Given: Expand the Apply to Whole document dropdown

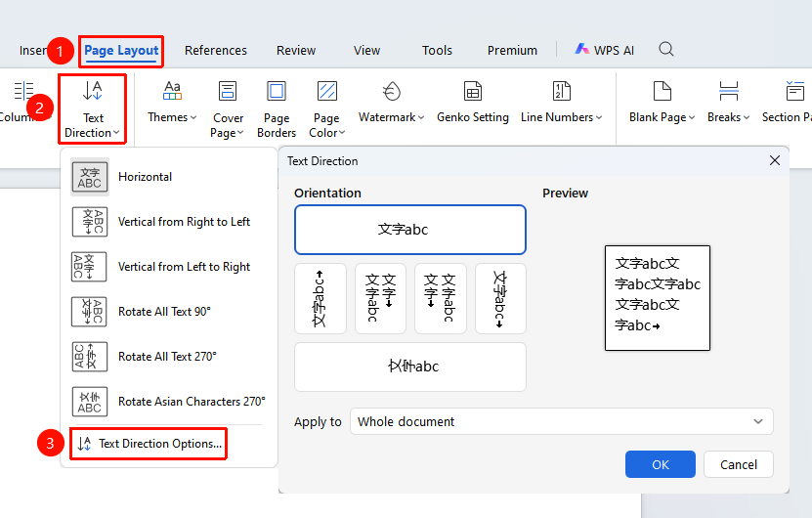Looking at the screenshot, I should click(x=561, y=421).
